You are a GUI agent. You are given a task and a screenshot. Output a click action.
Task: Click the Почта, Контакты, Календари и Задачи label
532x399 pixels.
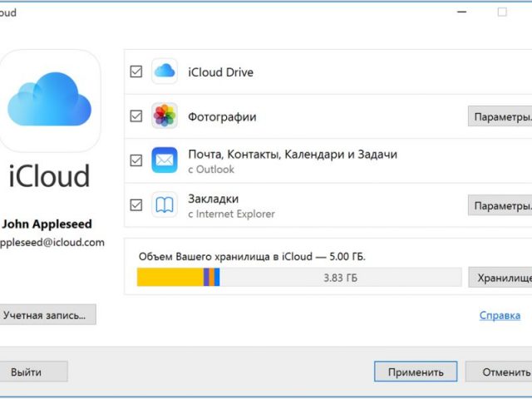[x=293, y=155]
